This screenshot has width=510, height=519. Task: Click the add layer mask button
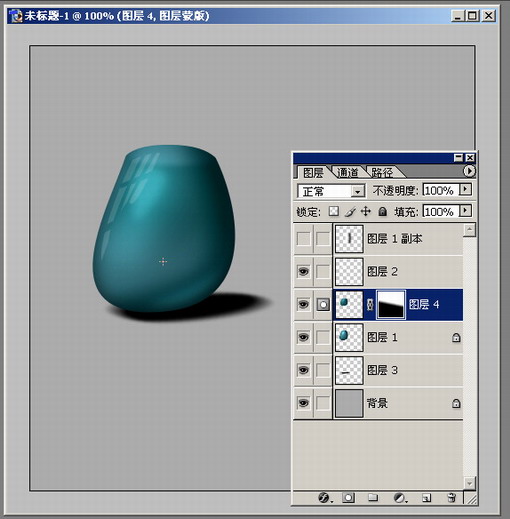[348, 498]
